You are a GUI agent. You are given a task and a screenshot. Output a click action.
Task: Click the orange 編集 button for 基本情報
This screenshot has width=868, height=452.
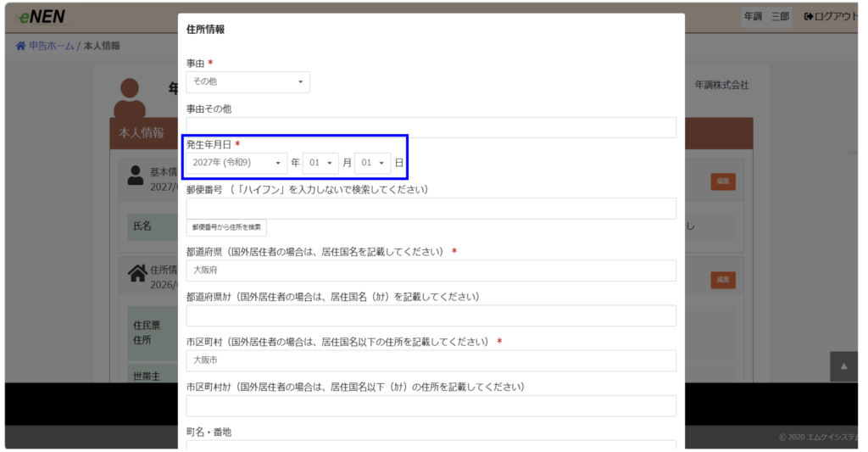(723, 181)
